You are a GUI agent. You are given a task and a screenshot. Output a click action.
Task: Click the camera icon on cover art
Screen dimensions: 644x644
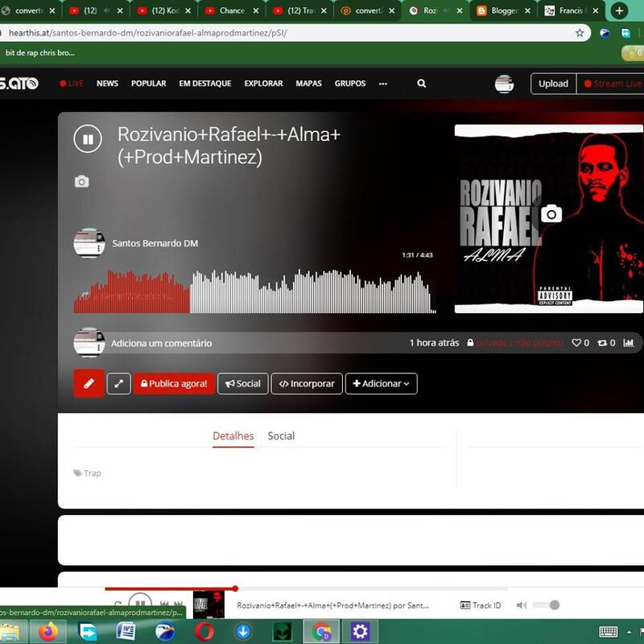point(551,213)
